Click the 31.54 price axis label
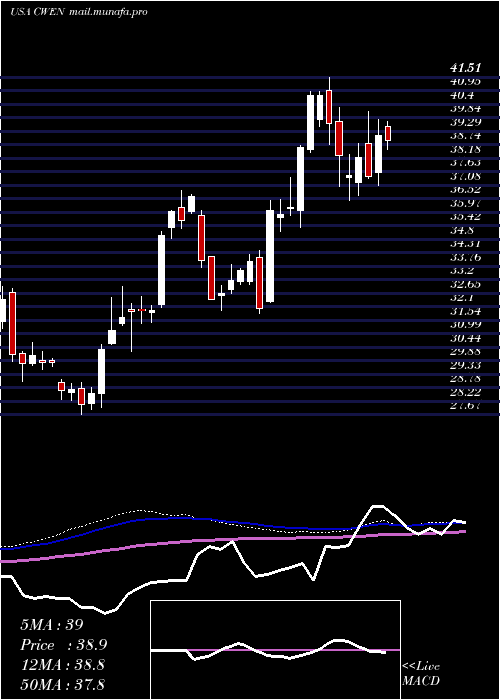The height and width of the screenshot is (700, 500). click(466, 311)
